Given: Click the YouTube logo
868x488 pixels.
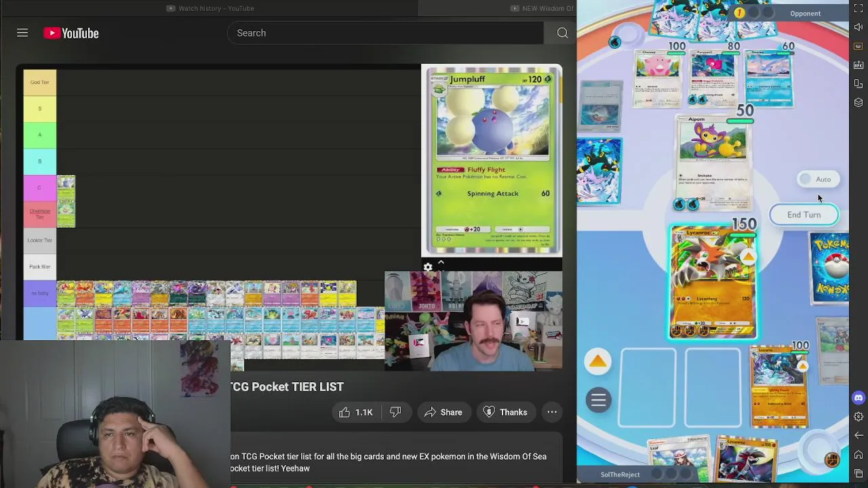Looking at the screenshot, I should (x=71, y=33).
